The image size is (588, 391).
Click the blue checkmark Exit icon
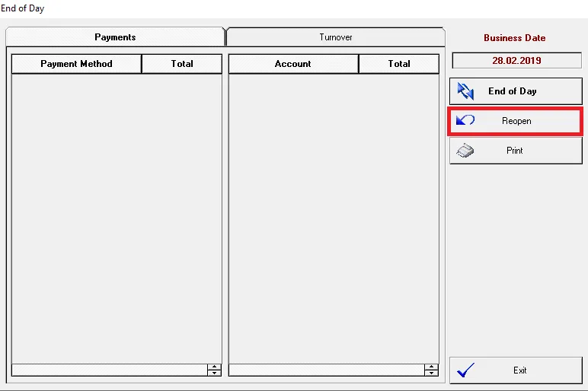point(465,370)
